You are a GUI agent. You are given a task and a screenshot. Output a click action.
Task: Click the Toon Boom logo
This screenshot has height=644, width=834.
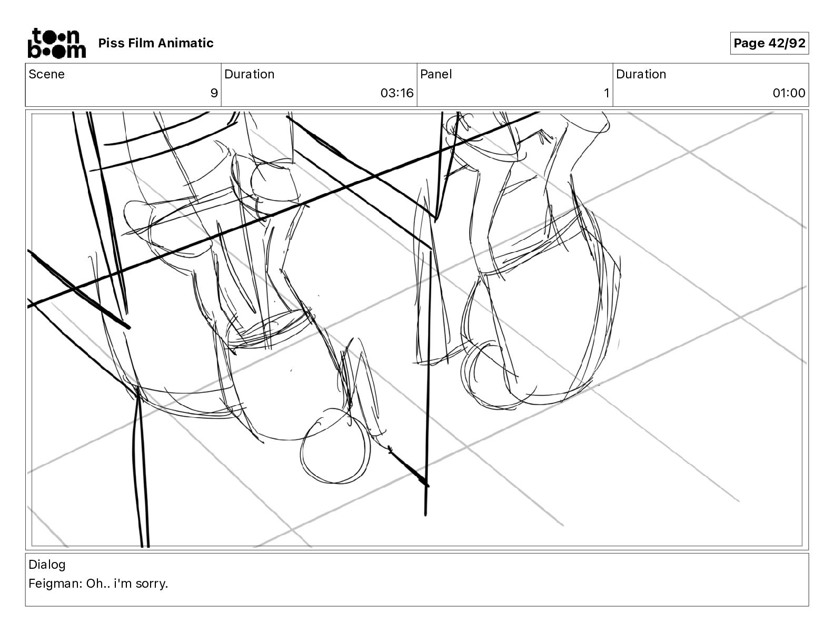pos(56,43)
